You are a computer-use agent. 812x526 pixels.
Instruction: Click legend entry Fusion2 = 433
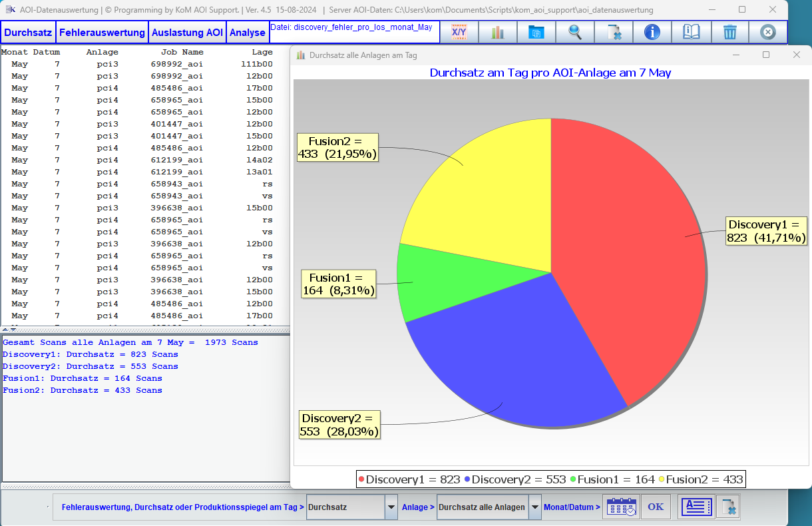[x=701, y=479]
